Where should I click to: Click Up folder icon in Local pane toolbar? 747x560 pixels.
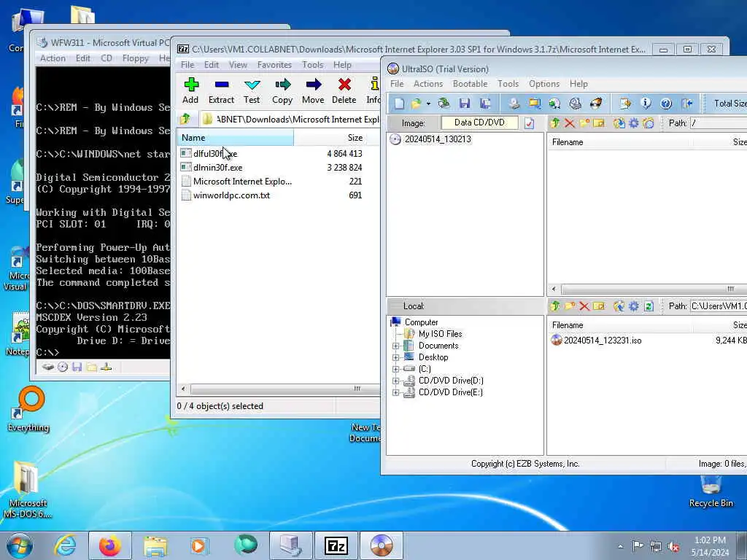point(554,306)
